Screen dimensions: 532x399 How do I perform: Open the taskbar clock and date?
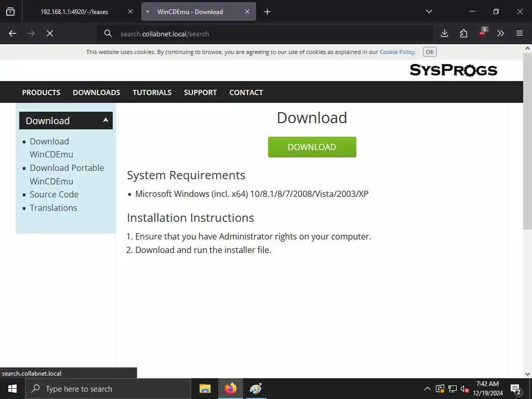coord(487,389)
